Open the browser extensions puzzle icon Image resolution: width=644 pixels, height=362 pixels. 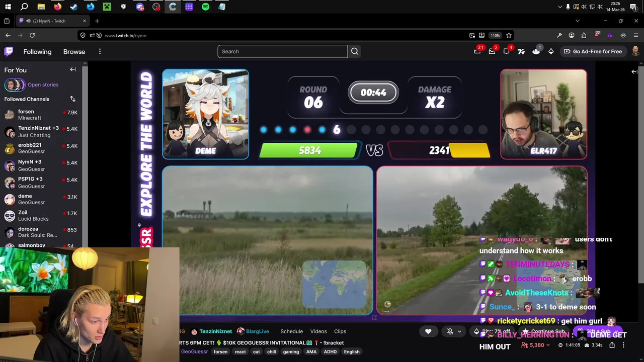tap(584, 35)
